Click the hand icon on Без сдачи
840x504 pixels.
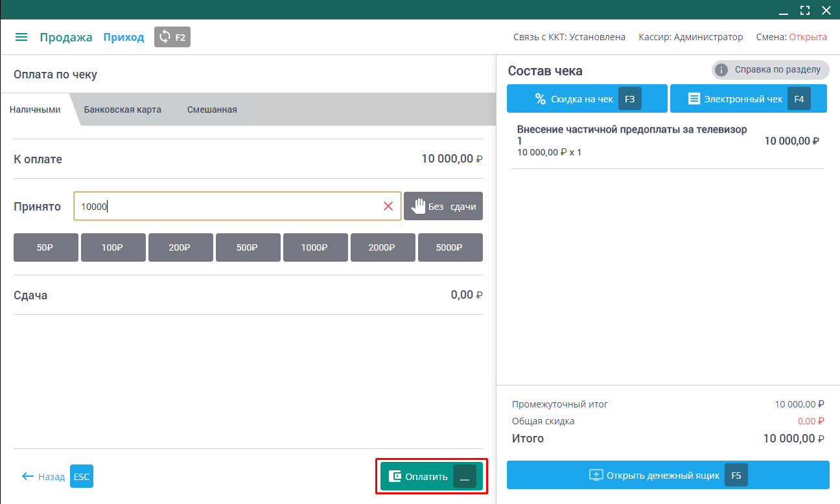click(x=418, y=206)
